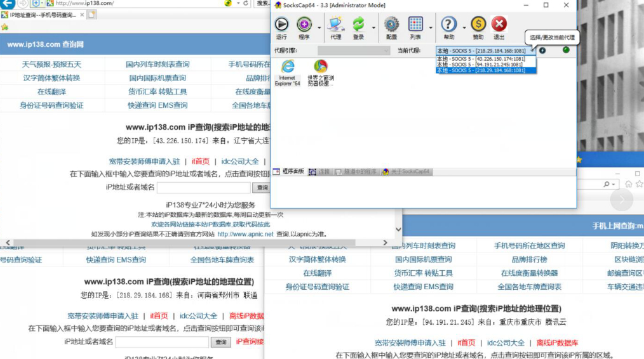Image resolution: width=644 pixels, height=359 pixels.
Task: Click idc公司大全 in bottom-right browser
Action: [x=506, y=343]
